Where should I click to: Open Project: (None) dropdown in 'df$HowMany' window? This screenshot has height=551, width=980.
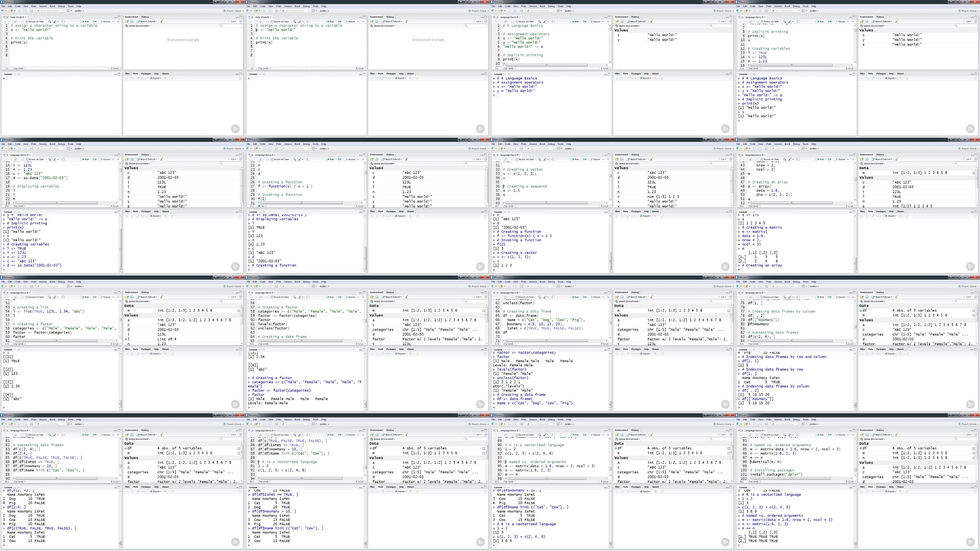pos(968,286)
